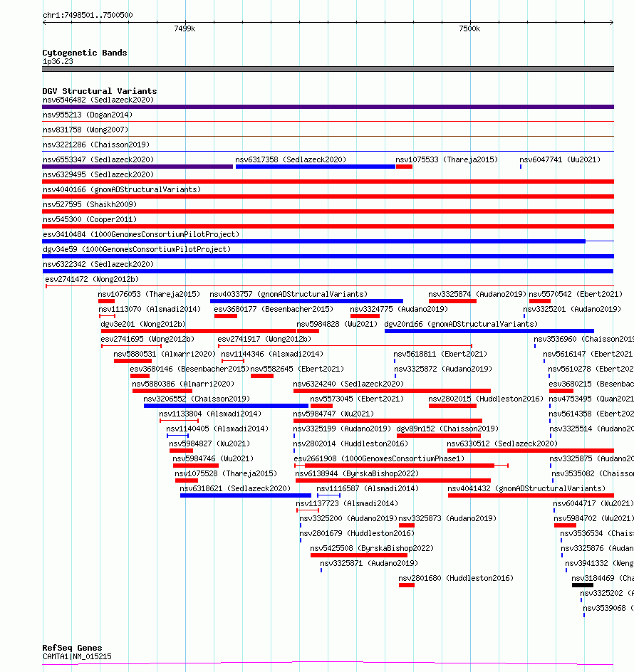Open the nsv2801680 (Huddleston2016) label
The height and width of the screenshot is (672, 634).
click(456, 579)
